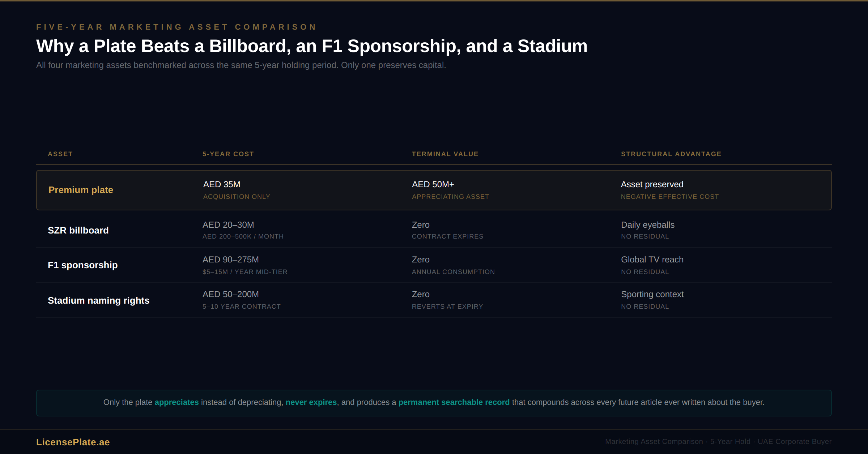This screenshot has height=454, width=868.
Task: Click the AED 35M cost figure
Action: tap(222, 184)
